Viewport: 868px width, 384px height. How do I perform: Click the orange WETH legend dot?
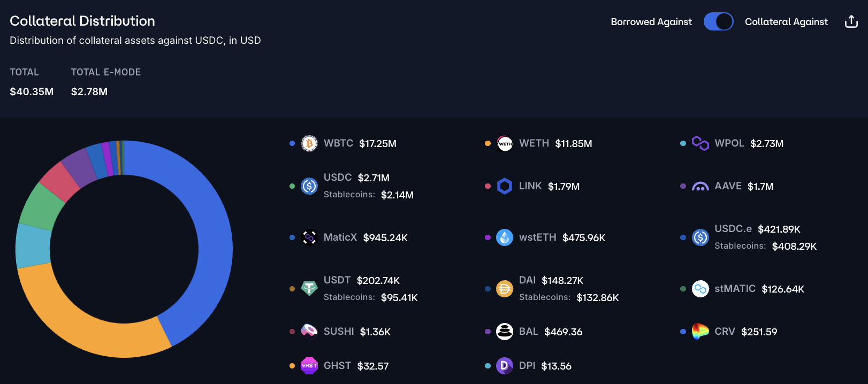pyautogui.click(x=488, y=143)
